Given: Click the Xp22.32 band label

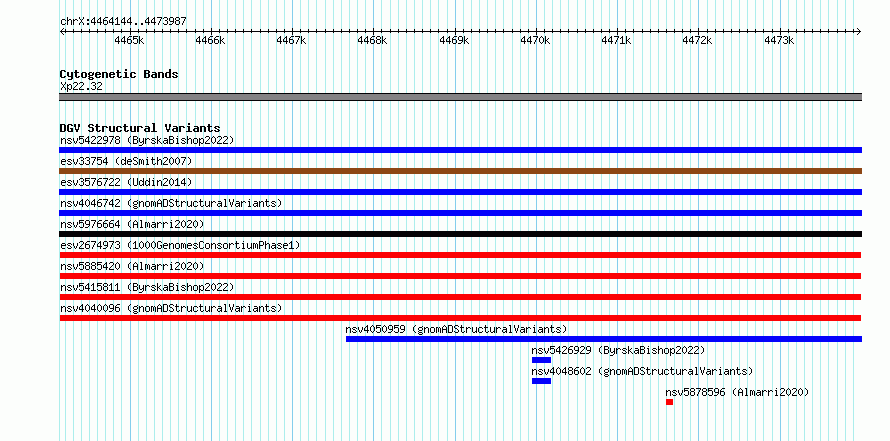Looking at the screenshot, I should [x=81, y=87].
